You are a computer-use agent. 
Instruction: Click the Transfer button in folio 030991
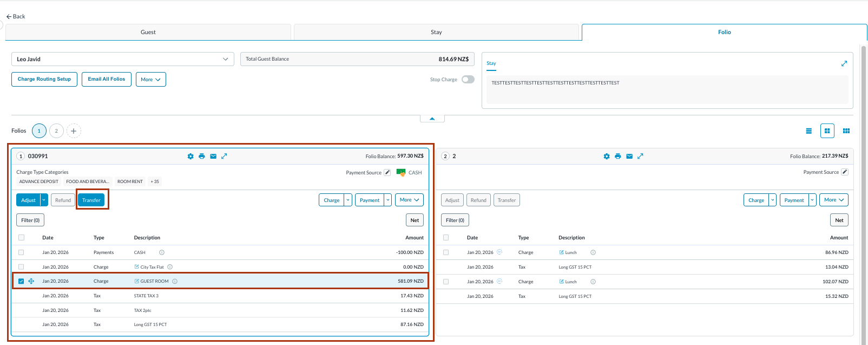click(x=91, y=200)
